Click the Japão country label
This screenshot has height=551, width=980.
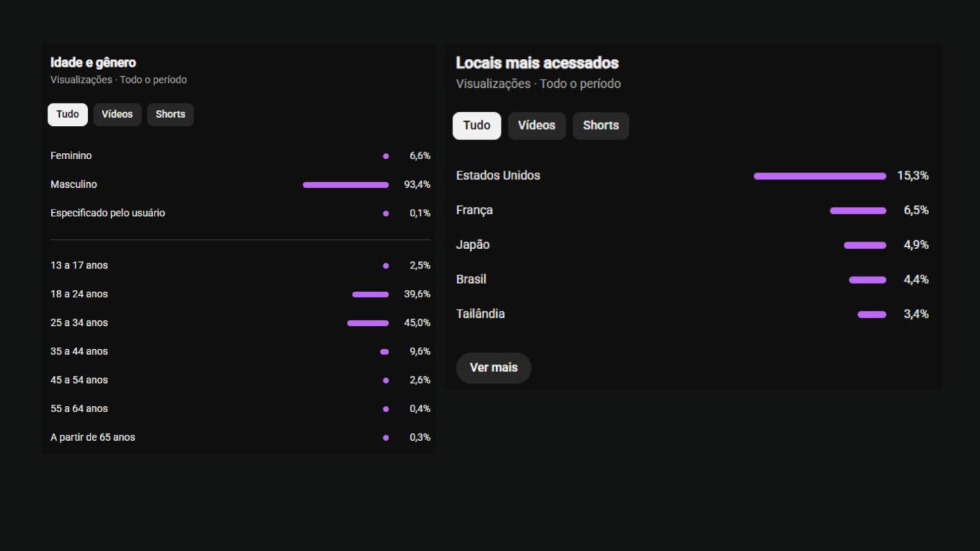pyautogui.click(x=473, y=245)
